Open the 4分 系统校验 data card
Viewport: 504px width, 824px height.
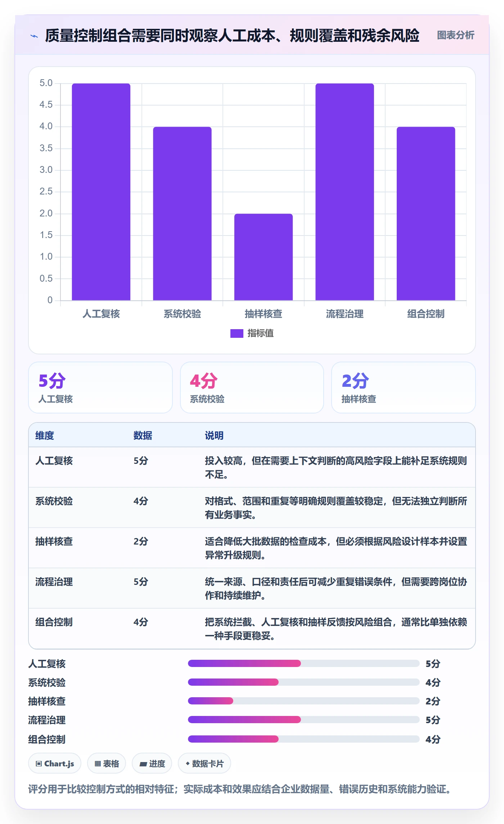(252, 388)
